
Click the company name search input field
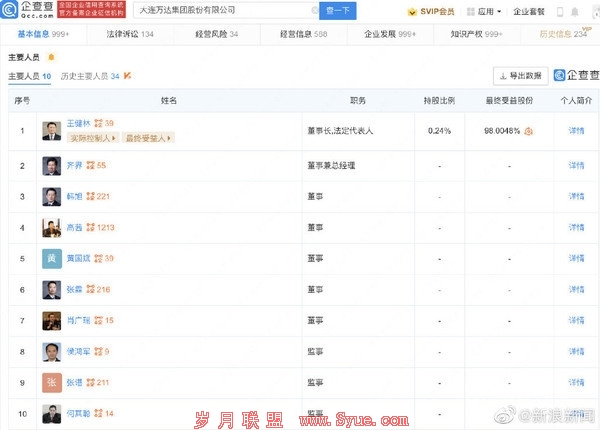click(x=226, y=10)
